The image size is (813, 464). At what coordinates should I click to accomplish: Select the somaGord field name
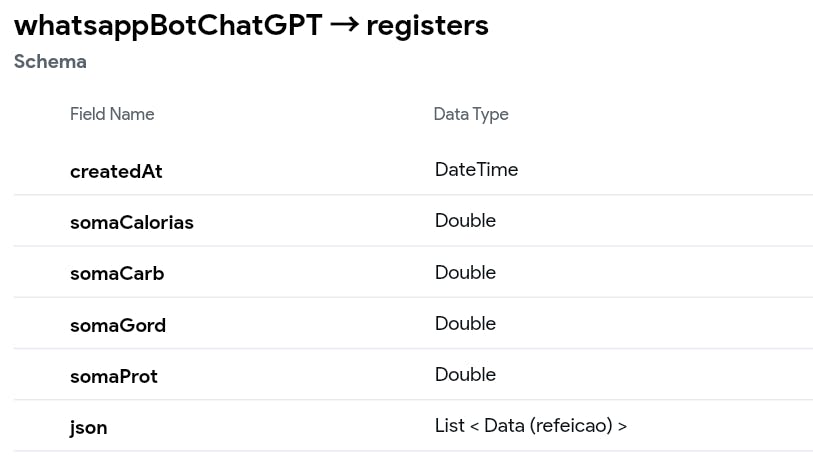click(x=118, y=325)
